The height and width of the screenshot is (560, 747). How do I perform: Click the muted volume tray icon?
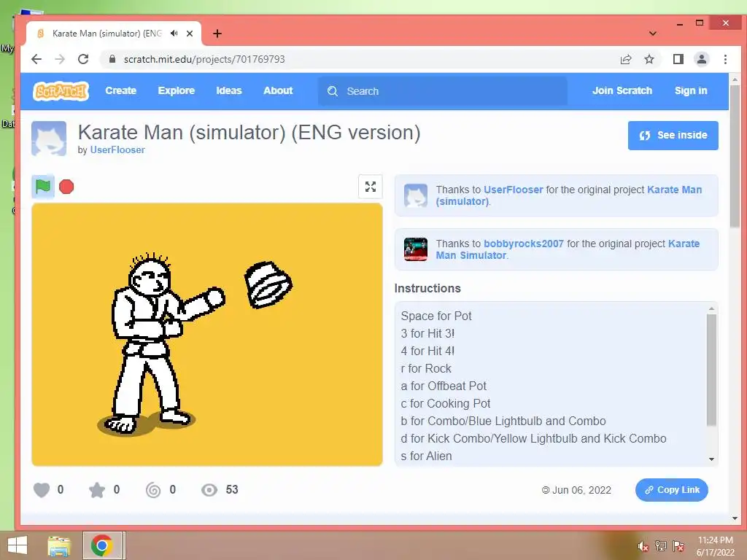click(x=643, y=546)
